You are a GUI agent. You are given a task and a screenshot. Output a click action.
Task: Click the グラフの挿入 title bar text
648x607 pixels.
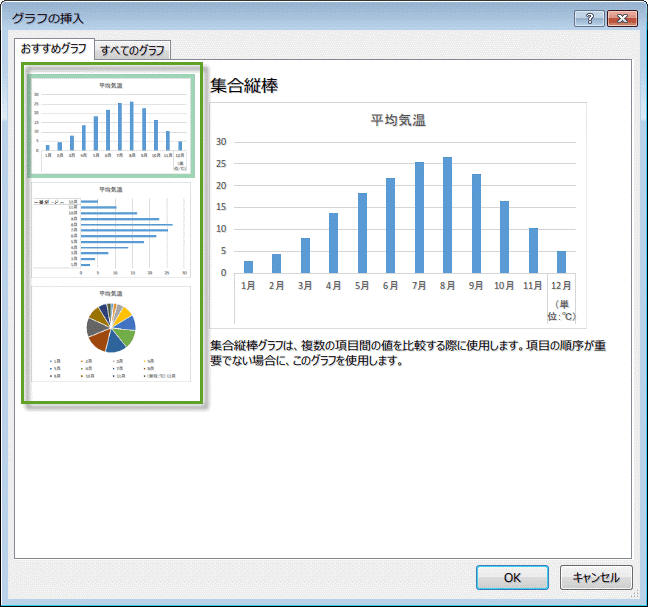click(x=48, y=18)
